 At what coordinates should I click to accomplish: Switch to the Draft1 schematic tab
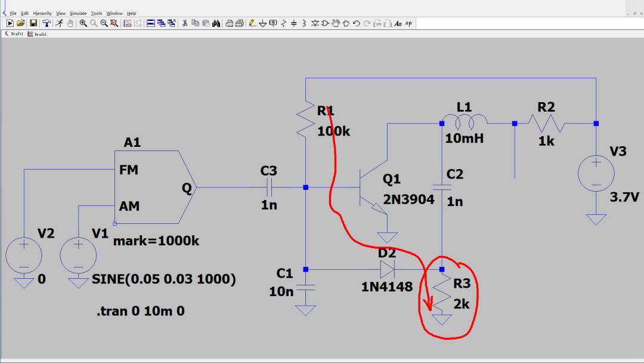pos(13,34)
